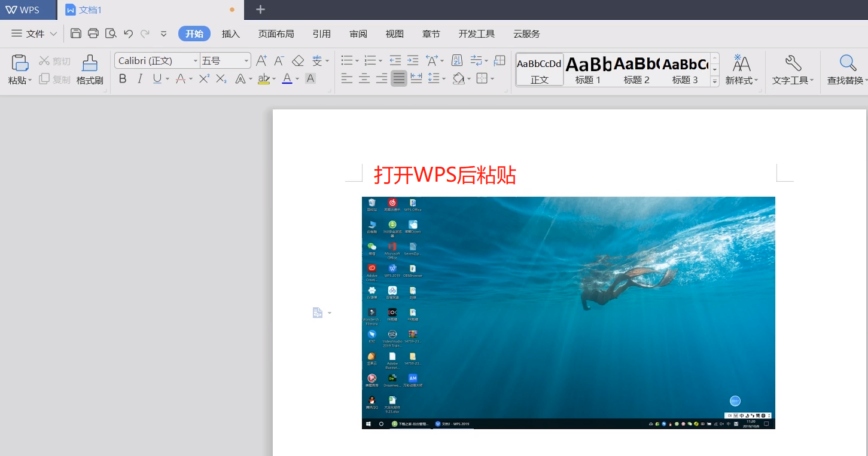Click the 查找替换 (Find Replace) button
Screen dimensions: 868x456
click(846, 70)
